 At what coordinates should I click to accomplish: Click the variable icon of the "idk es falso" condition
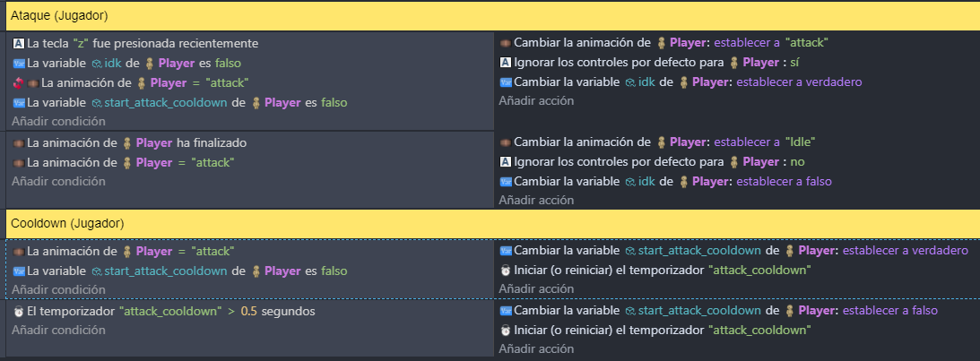pos(20,63)
